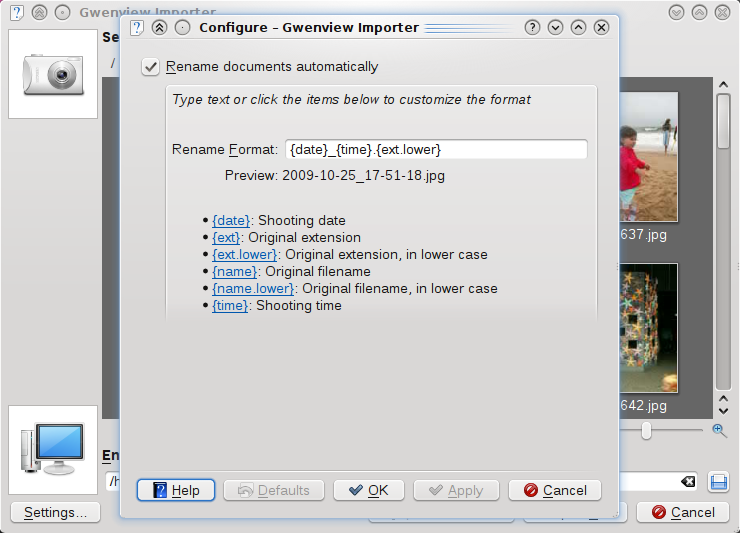Viewport: 740px width, 533px height.
Task: Click the Defaults button
Action: click(x=274, y=490)
